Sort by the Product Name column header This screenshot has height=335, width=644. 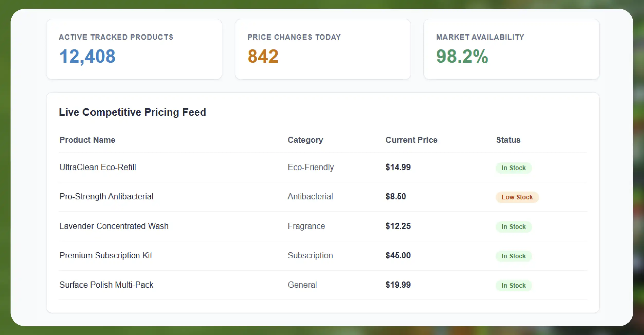pyautogui.click(x=87, y=140)
